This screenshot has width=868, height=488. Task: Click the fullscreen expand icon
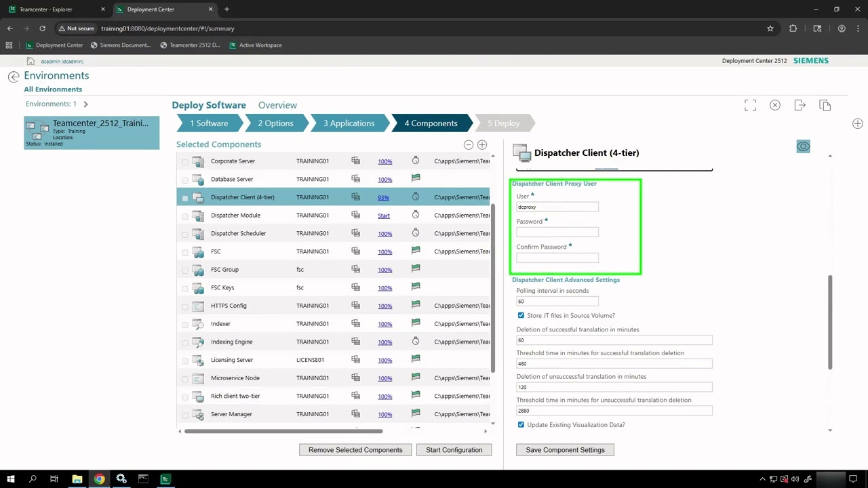click(x=750, y=105)
